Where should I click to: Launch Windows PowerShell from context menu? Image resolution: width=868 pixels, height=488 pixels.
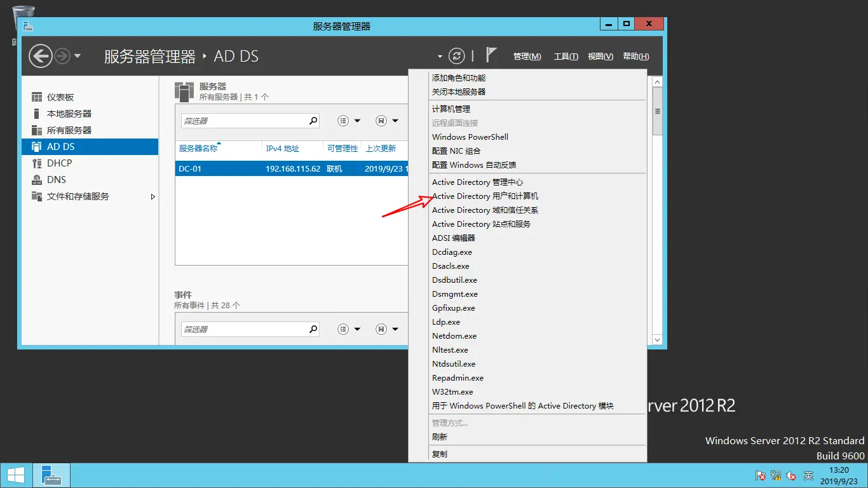point(527,137)
